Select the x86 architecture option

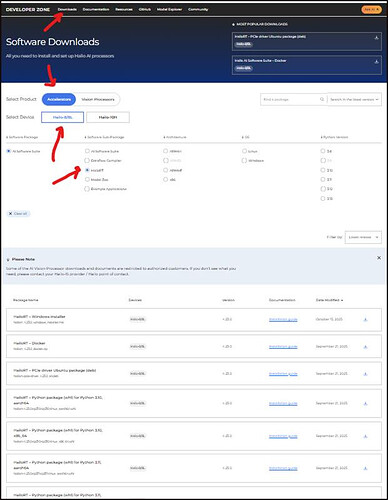pos(165,179)
